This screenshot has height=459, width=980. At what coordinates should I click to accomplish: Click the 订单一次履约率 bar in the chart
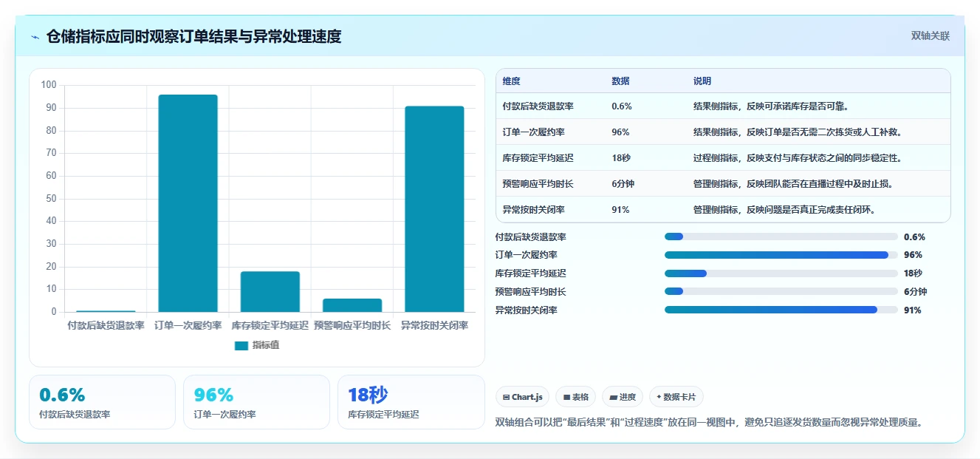pos(188,203)
